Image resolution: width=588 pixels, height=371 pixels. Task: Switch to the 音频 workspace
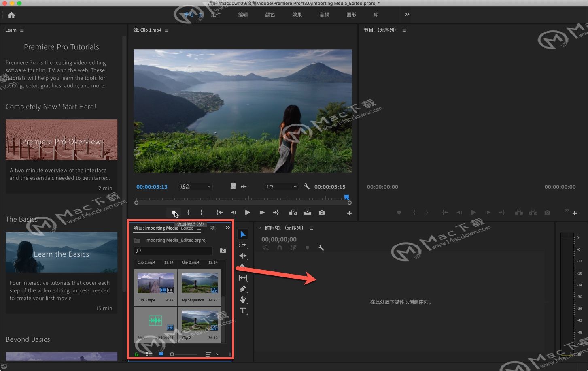pos(324,15)
